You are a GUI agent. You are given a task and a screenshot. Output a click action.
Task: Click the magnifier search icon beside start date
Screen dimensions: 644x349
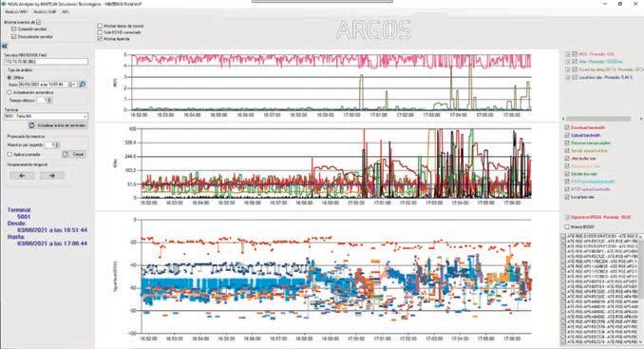point(82,85)
